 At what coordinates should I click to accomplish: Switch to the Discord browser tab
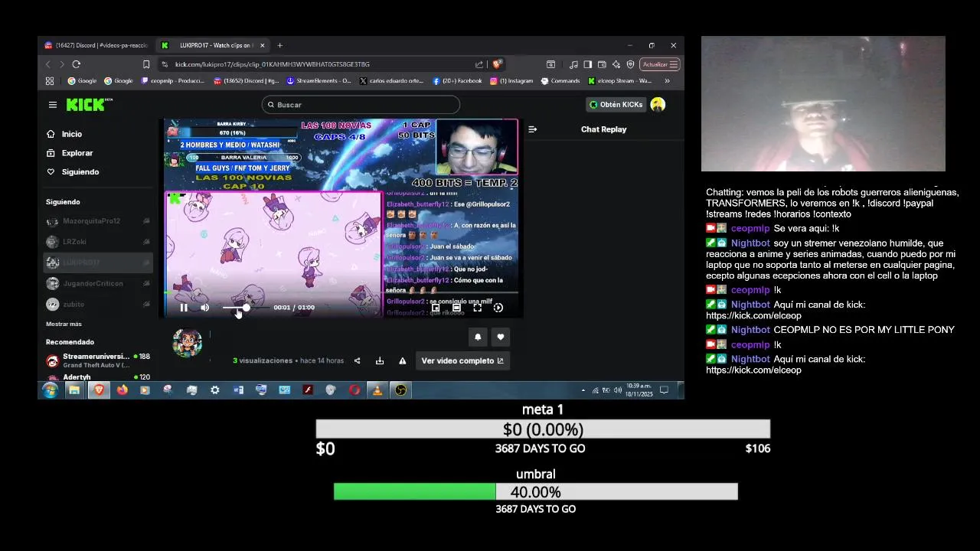point(97,45)
